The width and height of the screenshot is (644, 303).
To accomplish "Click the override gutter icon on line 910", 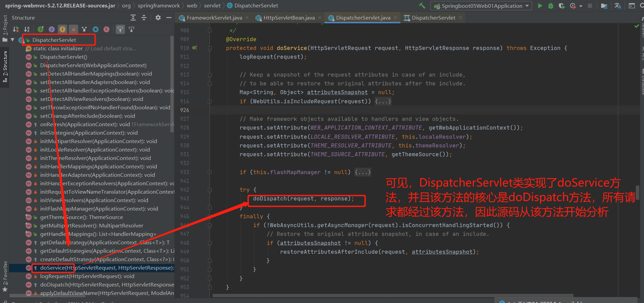I will pos(195,48).
